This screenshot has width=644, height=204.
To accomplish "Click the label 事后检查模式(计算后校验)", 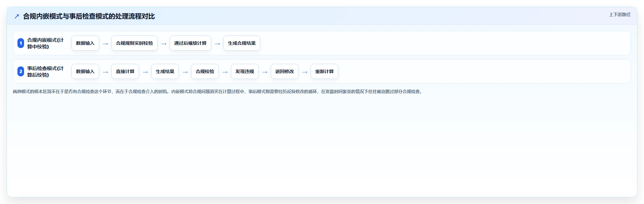I will (45, 71).
